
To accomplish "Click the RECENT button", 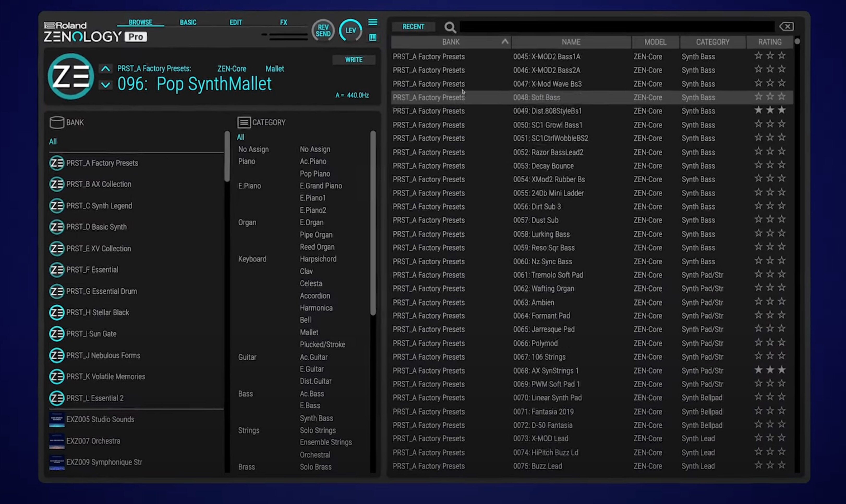I will point(413,27).
